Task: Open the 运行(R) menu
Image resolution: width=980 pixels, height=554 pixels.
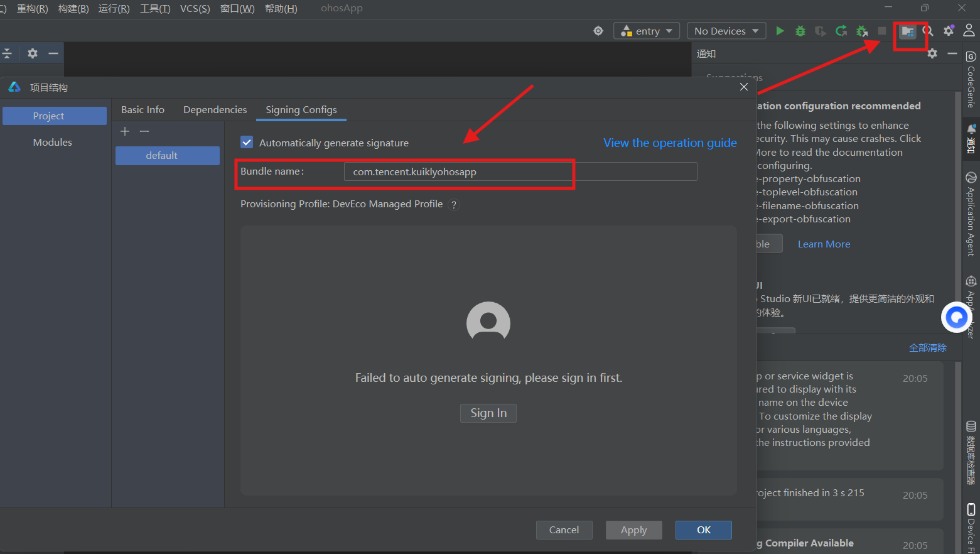Action: (x=114, y=8)
